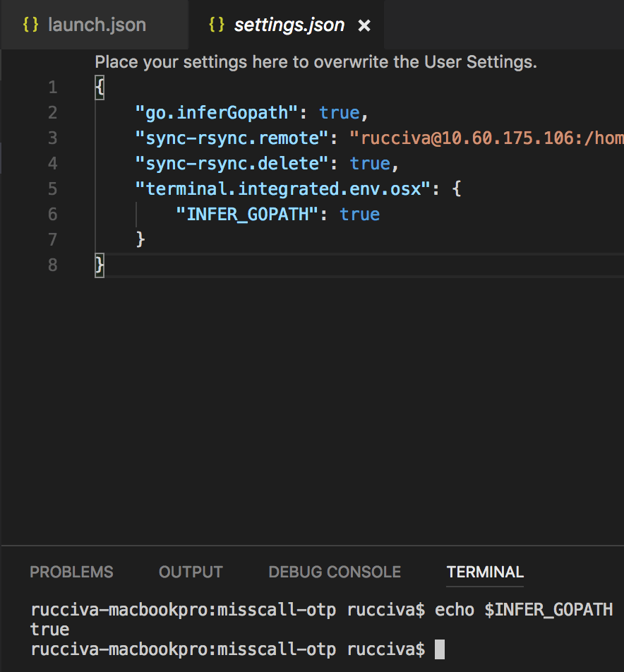Open the DEBUG CONSOLE panel tab
Viewport: 624px width, 672px height.
(x=335, y=572)
